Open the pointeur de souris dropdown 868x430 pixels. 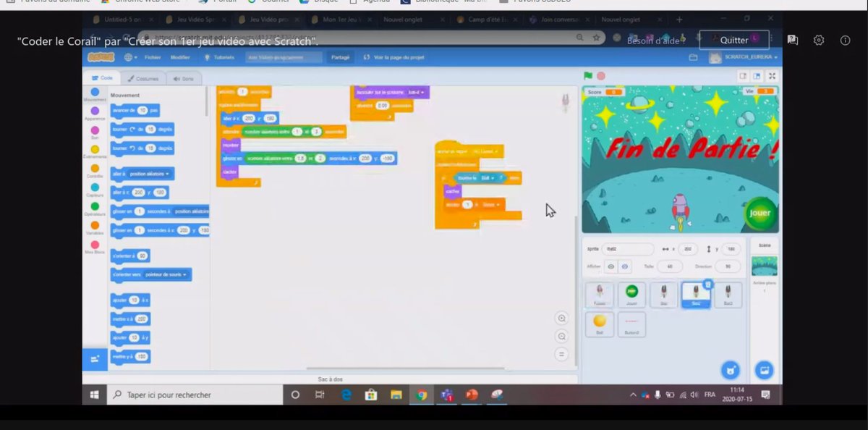point(166,275)
